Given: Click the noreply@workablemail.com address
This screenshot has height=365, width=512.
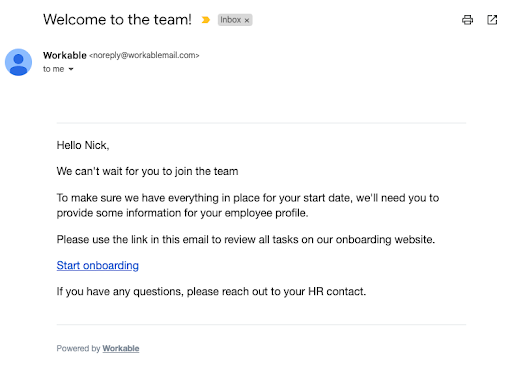Looking at the screenshot, I should click(x=144, y=55).
